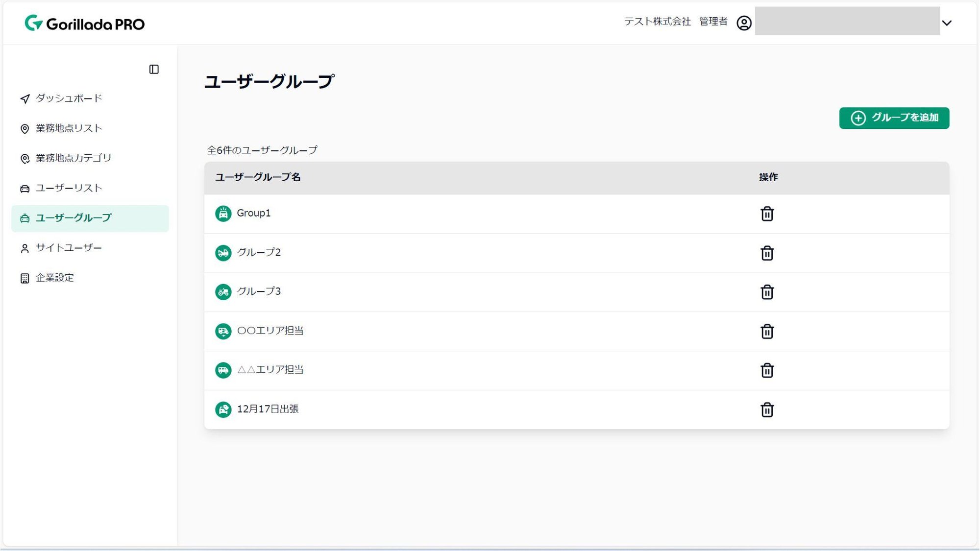Open サイトユーザー in sidebar
This screenshot has width=980, height=551.
click(90, 248)
